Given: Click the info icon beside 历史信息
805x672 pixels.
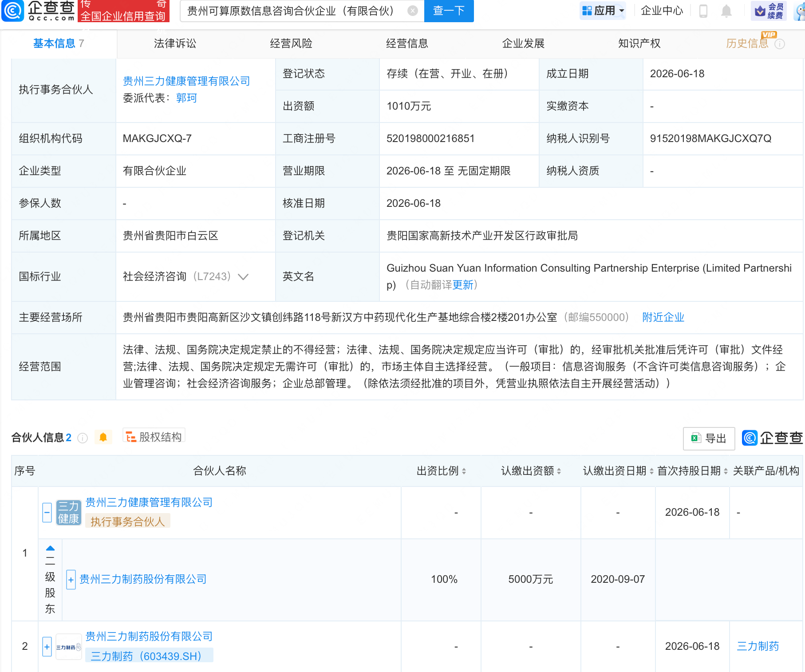Looking at the screenshot, I should [x=780, y=44].
